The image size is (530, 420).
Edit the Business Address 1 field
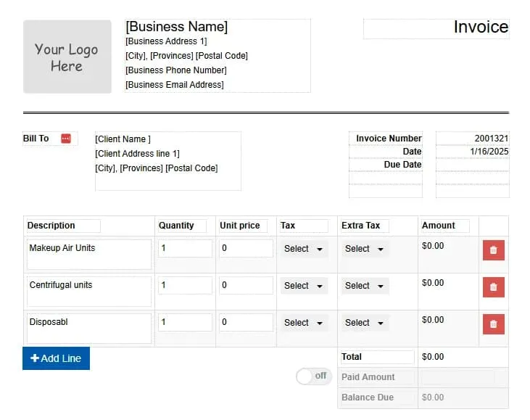coord(166,41)
